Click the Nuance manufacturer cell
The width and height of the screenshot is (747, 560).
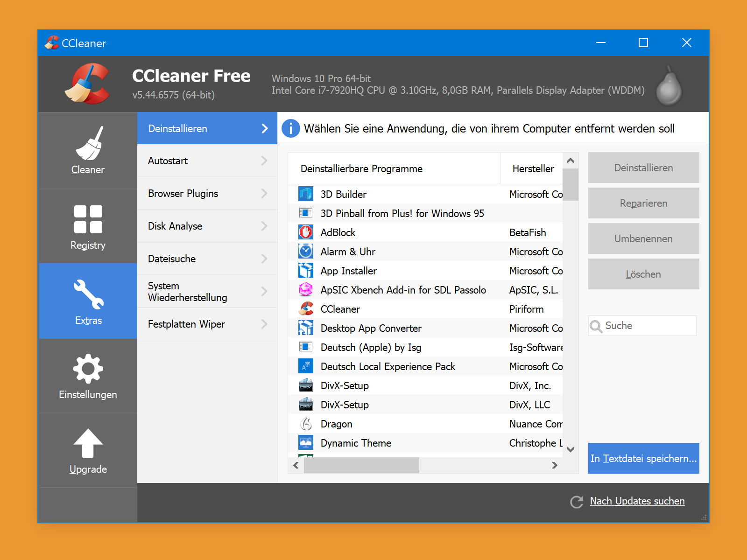pos(536,424)
